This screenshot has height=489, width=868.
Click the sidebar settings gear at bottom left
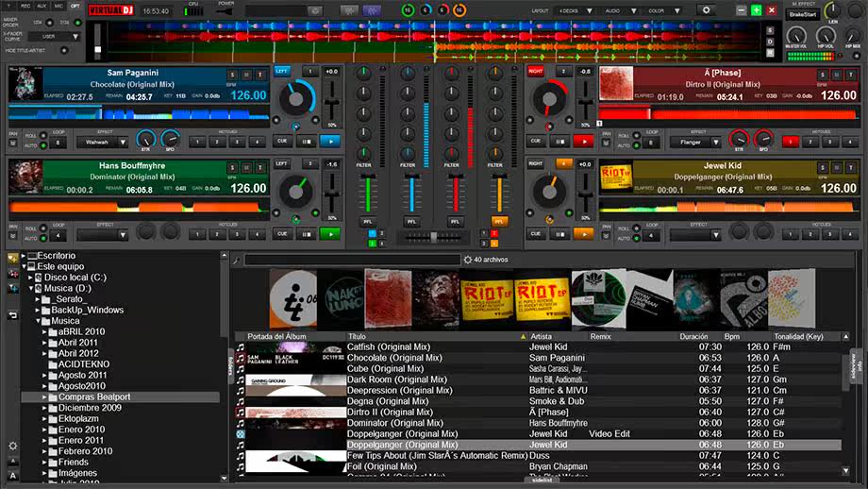pyautogui.click(x=12, y=446)
